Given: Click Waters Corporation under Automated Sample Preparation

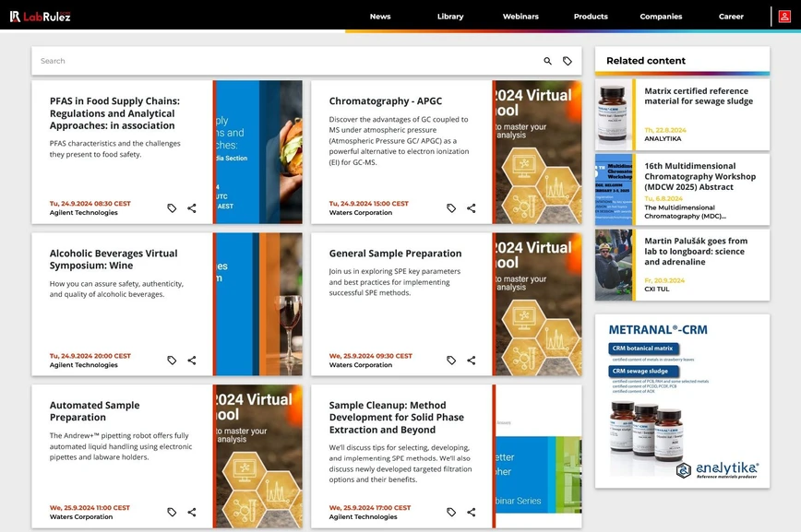Looking at the screenshot, I should (81, 516).
